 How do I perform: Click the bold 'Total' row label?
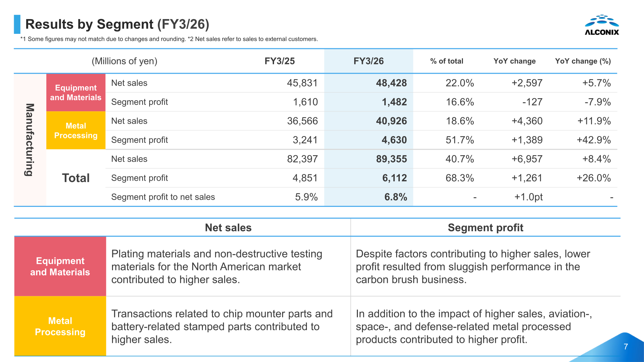tap(76, 178)
